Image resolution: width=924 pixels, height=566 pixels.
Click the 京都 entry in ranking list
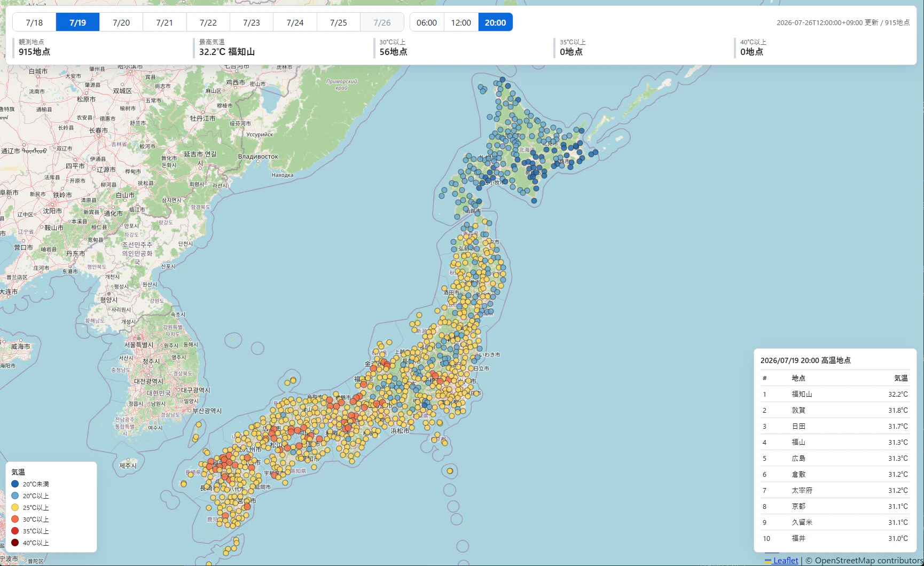[835, 506]
